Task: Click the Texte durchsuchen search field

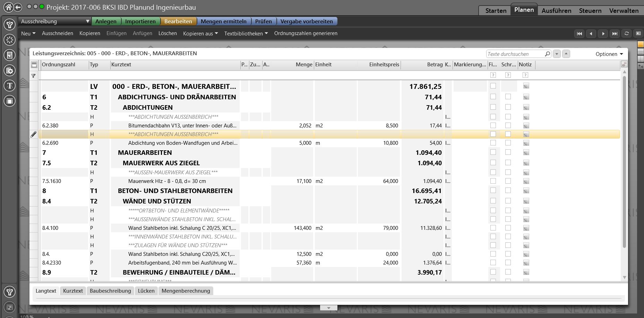Action: pyautogui.click(x=514, y=54)
